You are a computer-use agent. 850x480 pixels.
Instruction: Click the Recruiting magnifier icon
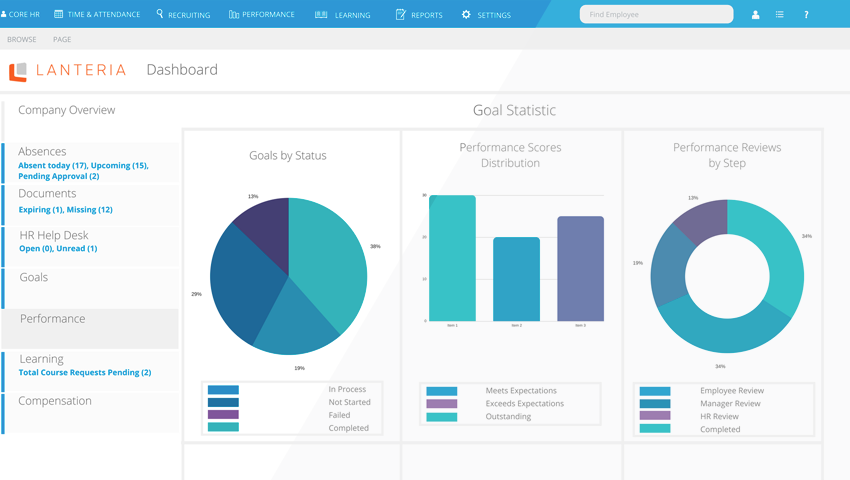[x=159, y=13]
